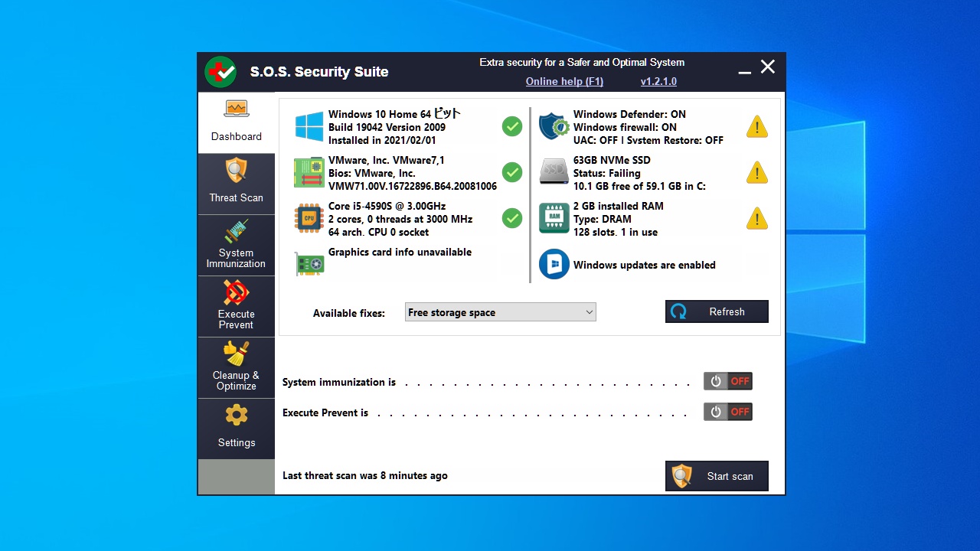
Task: Toggle System immunization switch on
Action: pos(728,381)
